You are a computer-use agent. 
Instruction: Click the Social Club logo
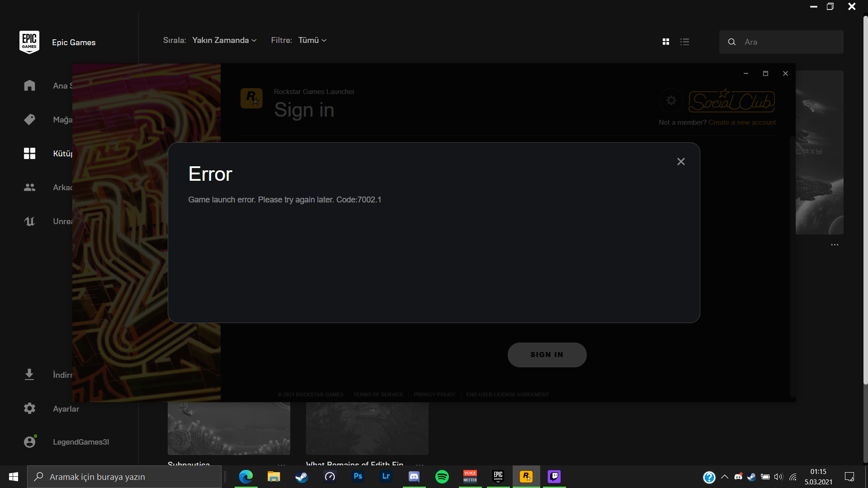click(x=731, y=101)
